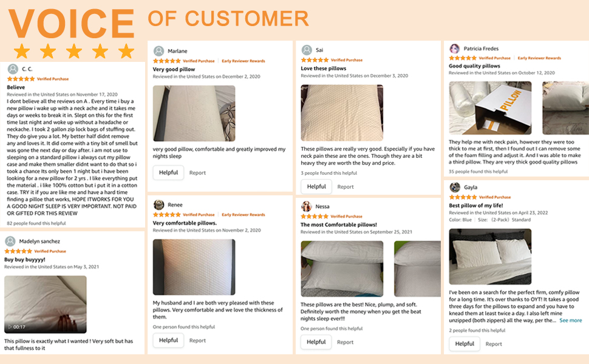The width and height of the screenshot is (589, 364).
Task: Expand Gayla's review with See more
Action: (570, 320)
